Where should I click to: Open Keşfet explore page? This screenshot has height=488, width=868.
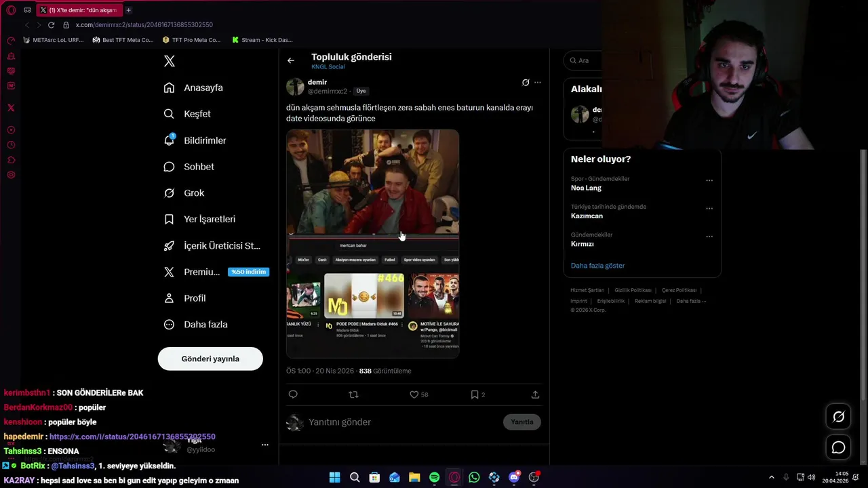[x=187, y=114]
